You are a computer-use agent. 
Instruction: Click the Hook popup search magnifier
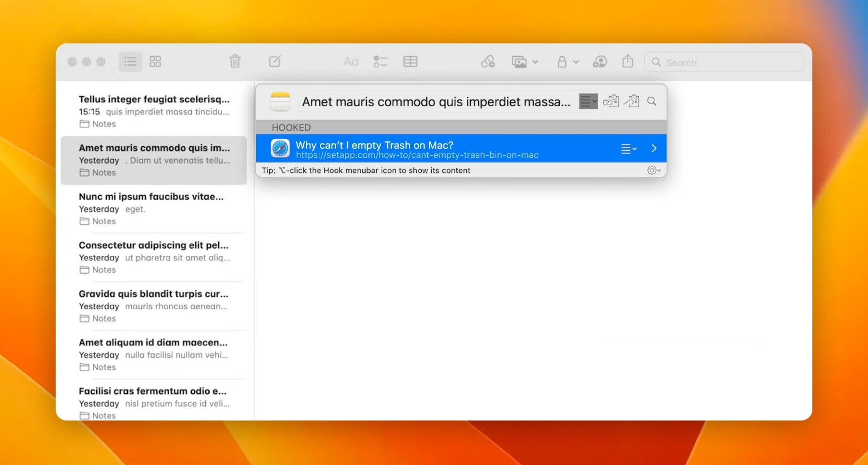click(x=652, y=101)
